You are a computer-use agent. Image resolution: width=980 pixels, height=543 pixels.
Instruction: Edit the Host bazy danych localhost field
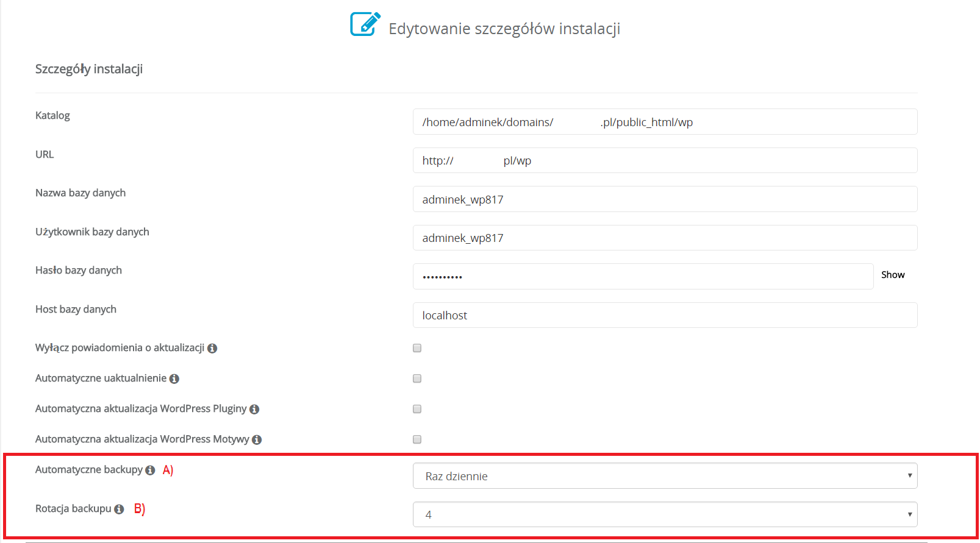[665, 315]
